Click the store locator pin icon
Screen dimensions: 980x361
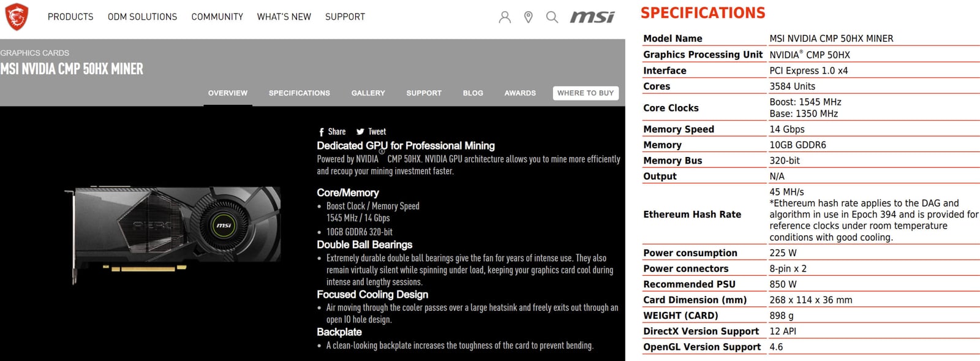coord(529,17)
